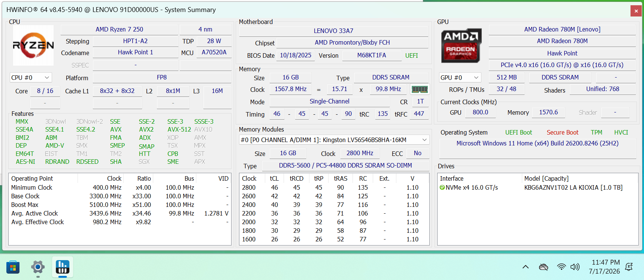Click the 1.2781 V VID value

[x=216, y=213]
